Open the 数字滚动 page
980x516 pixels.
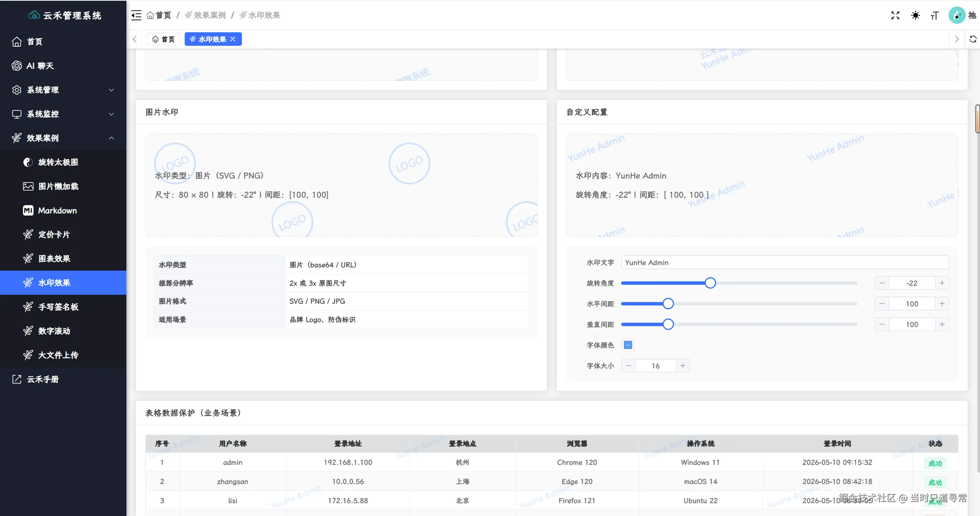(63, 331)
